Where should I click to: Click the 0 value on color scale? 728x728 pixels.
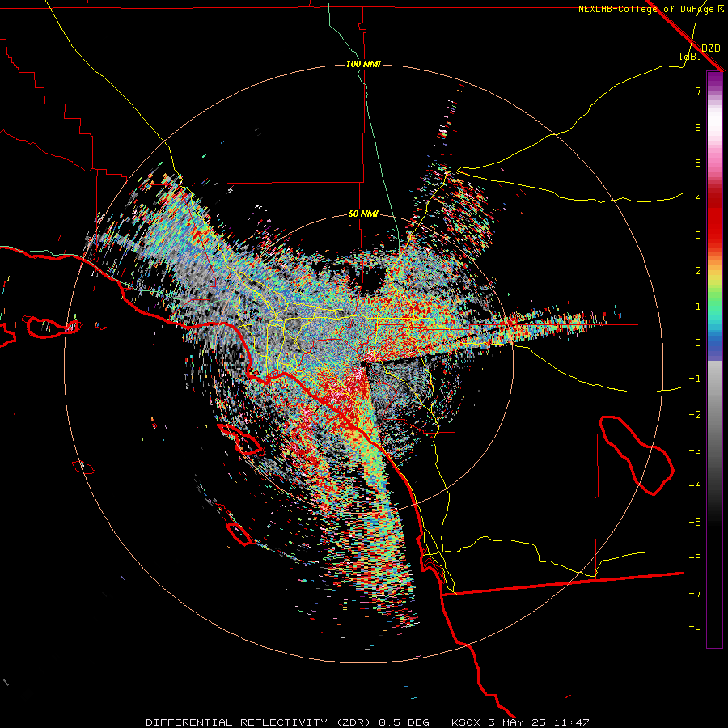pos(698,343)
